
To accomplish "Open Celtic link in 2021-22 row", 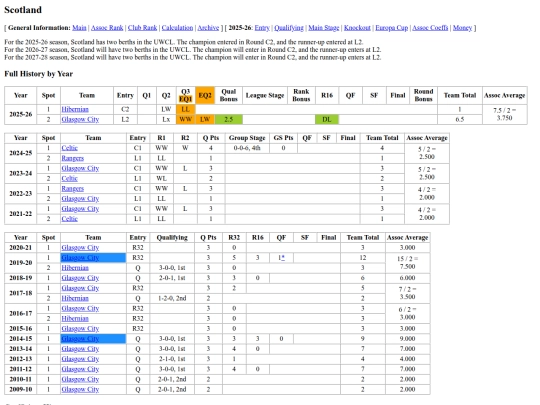I will coord(70,219).
